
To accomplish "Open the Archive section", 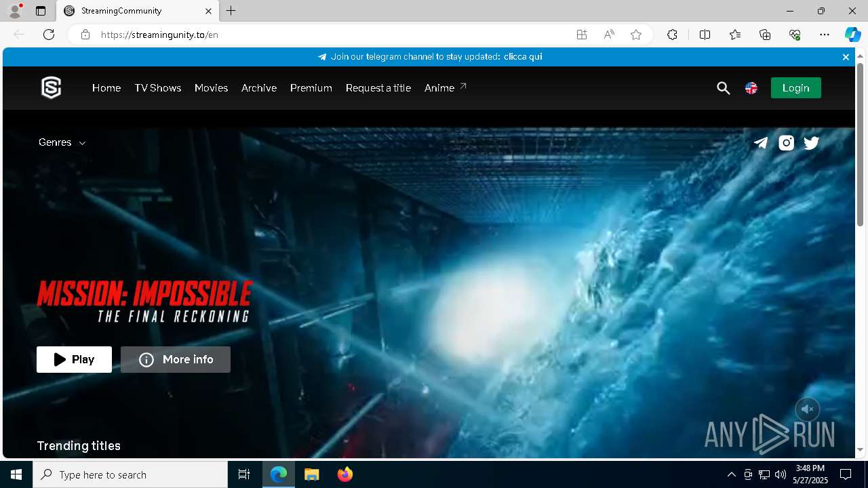I will click(259, 88).
